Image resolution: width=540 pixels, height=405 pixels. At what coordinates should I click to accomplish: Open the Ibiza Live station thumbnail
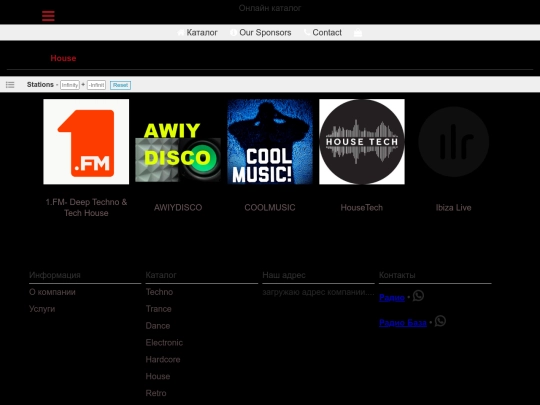[x=454, y=142]
